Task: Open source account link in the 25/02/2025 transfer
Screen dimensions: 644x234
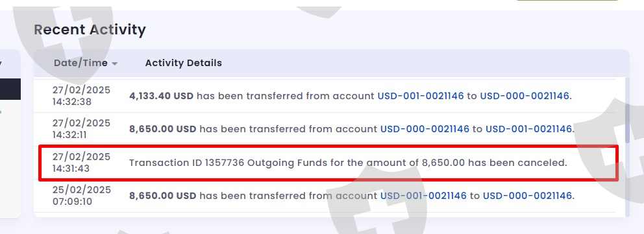Action: 423,196
